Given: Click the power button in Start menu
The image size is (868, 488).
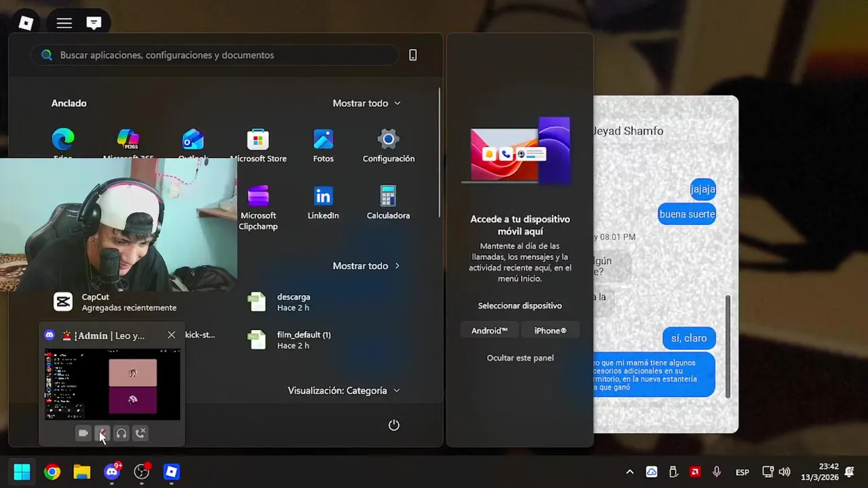Looking at the screenshot, I should click(394, 425).
